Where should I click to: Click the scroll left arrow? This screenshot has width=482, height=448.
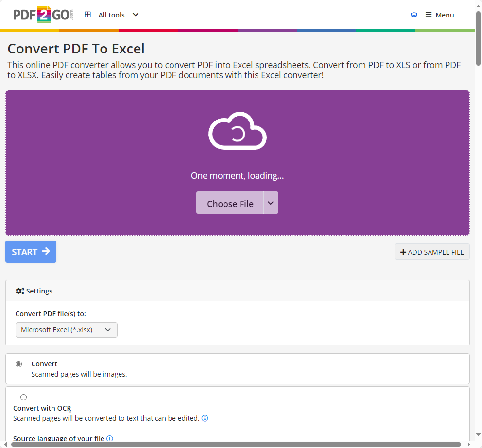pos(5,444)
